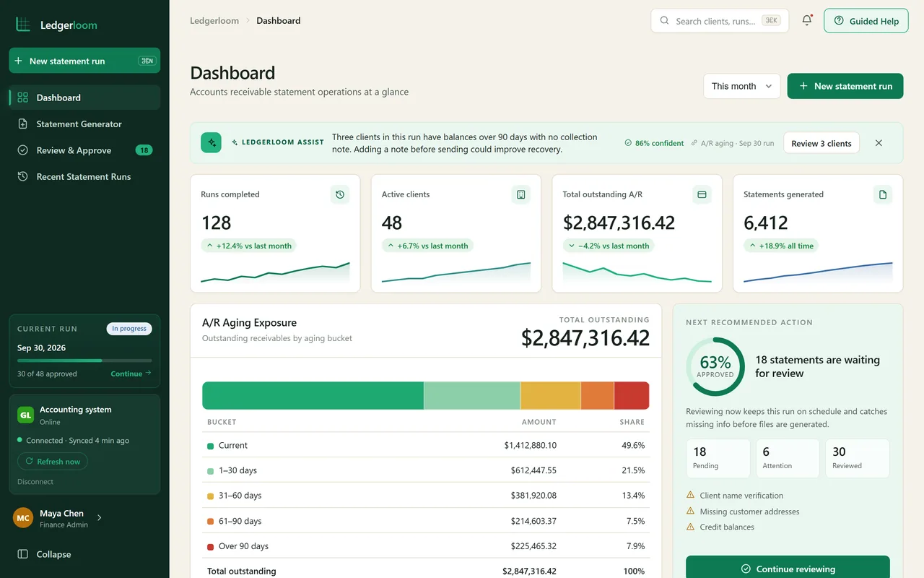Click Ledgerloom breadcrumb link
Image resolution: width=924 pixels, height=578 pixels.
[214, 20]
